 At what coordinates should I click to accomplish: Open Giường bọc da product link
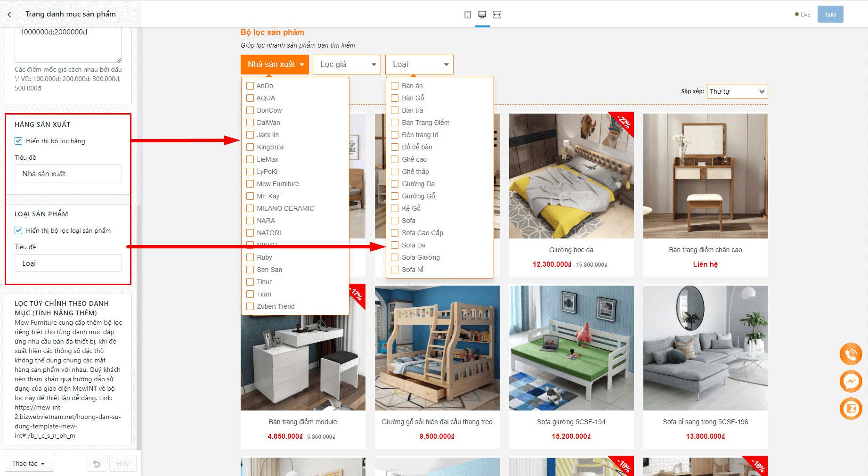tap(571, 250)
